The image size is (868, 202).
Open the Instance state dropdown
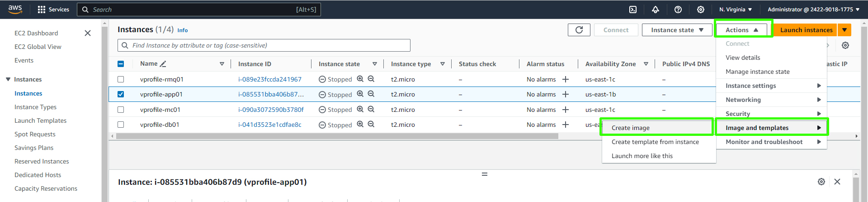tap(677, 30)
